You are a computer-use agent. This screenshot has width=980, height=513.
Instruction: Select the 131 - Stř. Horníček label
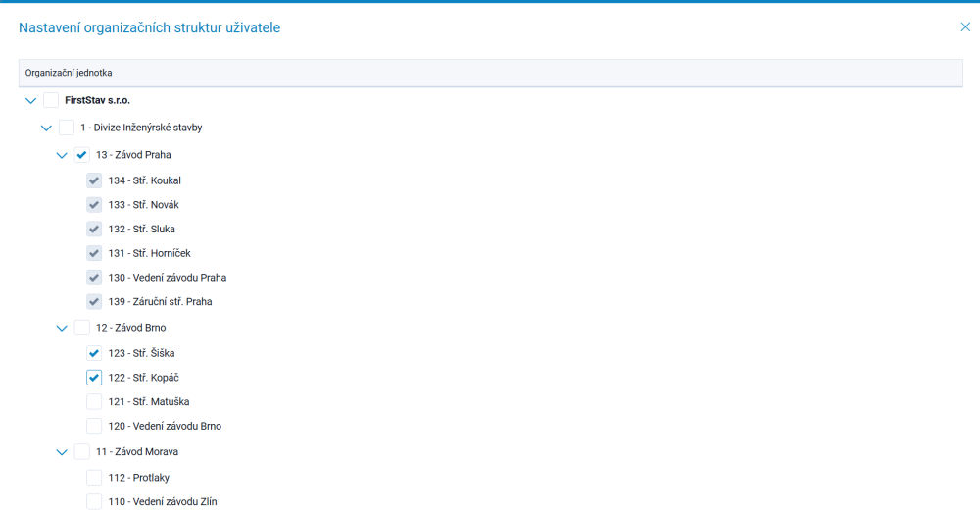click(x=149, y=253)
